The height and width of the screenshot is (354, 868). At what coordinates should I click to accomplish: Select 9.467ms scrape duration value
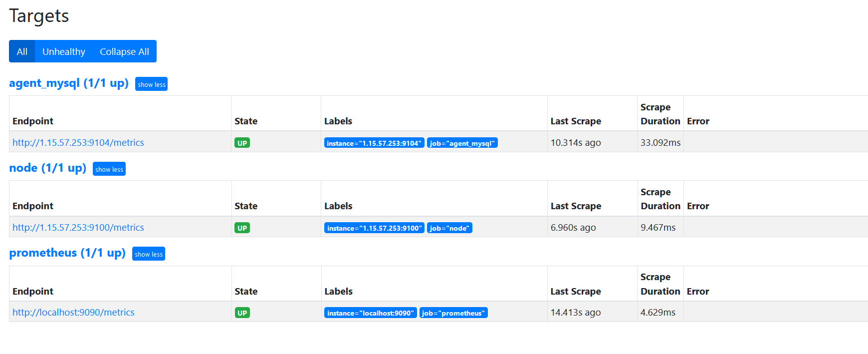pyautogui.click(x=658, y=227)
